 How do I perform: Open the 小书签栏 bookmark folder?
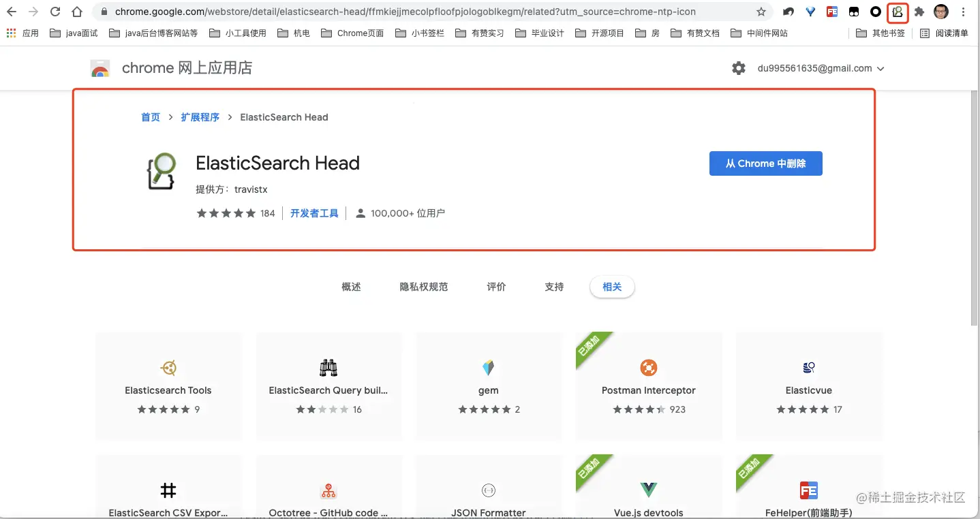(x=420, y=33)
